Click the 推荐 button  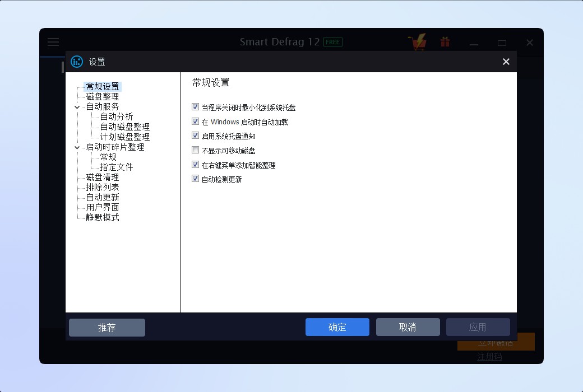coord(107,328)
